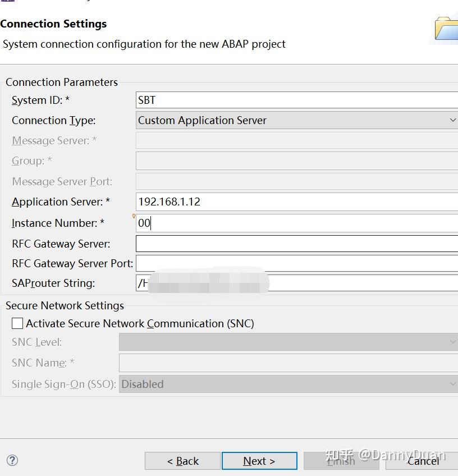Screen dimensions: 458x476
Task: Go back with the Back button
Action: pos(182,461)
